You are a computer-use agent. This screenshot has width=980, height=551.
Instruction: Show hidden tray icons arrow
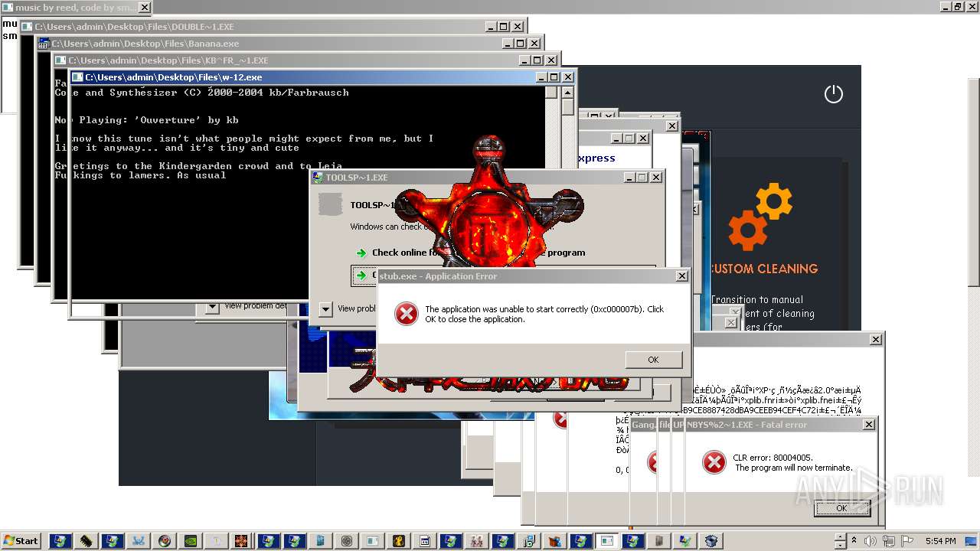tap(854, 540)
